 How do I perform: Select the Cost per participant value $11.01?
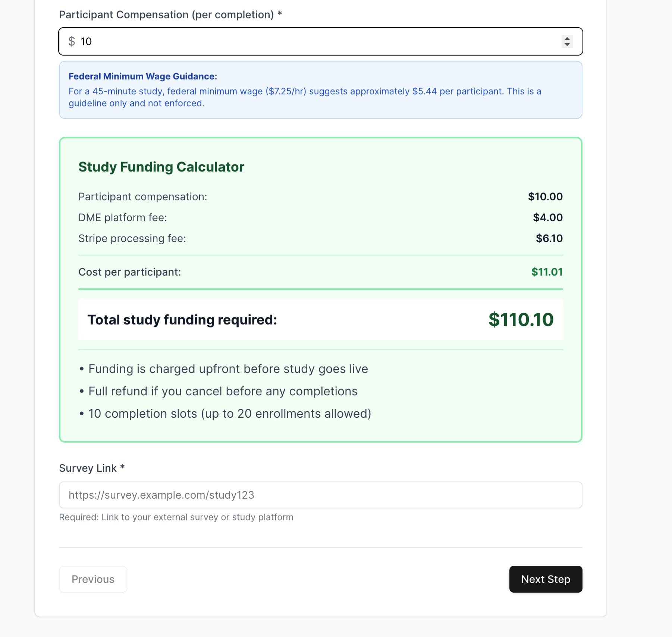point(547,272)
